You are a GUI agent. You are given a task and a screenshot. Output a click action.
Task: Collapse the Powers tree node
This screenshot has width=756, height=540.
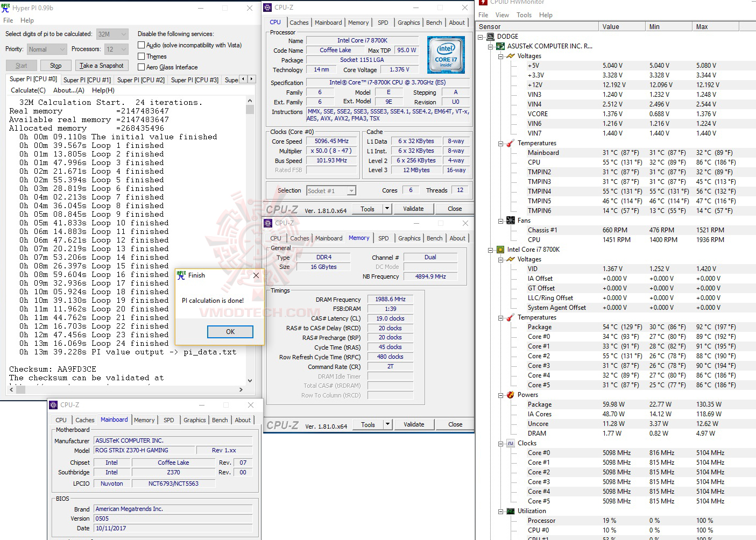tap(501, 395)
